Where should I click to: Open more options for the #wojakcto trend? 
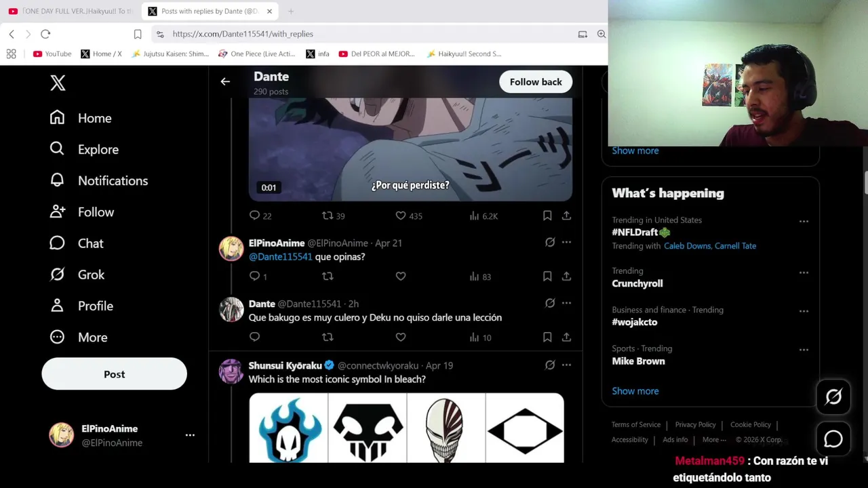804,311
